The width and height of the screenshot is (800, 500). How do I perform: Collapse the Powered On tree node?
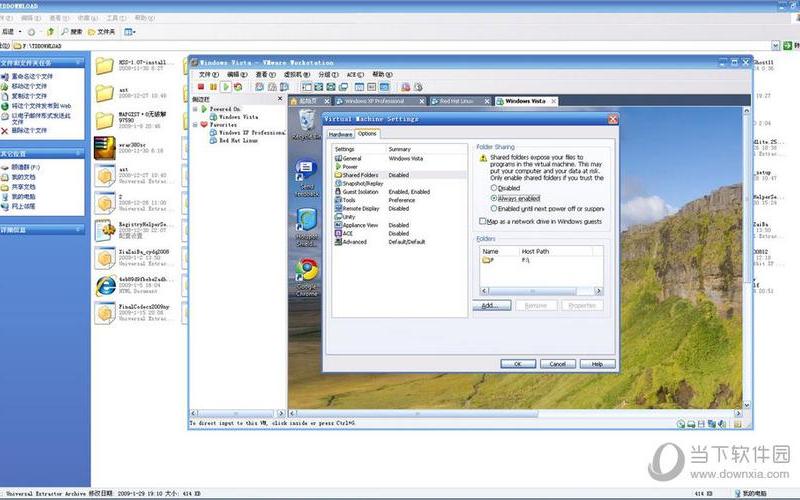coord(195,109)
